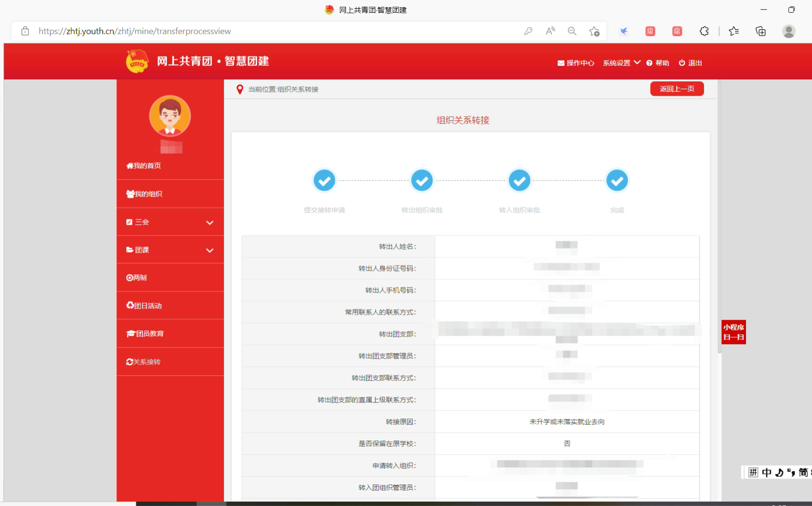The height and width of the screenshot is (506, 812).
Task: Select the 三会 sidebar menu item
Action: 170,222
